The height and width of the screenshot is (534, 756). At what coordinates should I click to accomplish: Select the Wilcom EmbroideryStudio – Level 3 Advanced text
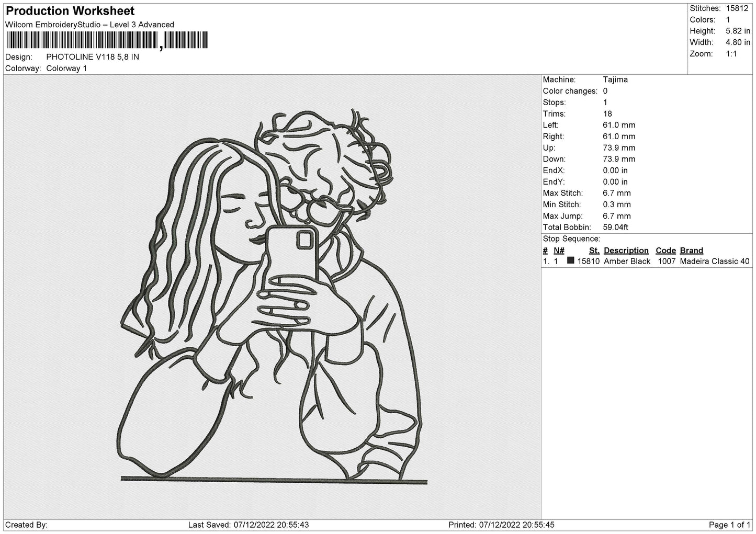(x=89, y=25)
